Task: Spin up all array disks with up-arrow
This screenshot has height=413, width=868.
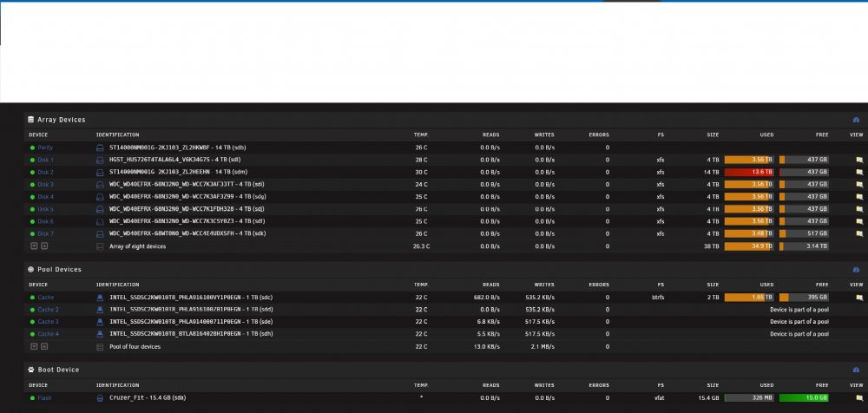Action: coord(44,246)
